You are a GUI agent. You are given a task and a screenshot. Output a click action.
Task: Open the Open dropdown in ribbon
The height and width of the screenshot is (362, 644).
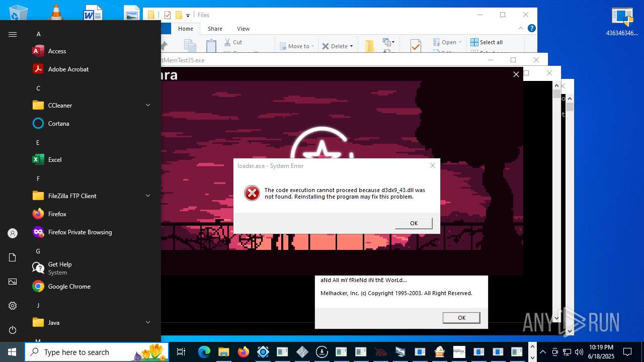[447, 42]
